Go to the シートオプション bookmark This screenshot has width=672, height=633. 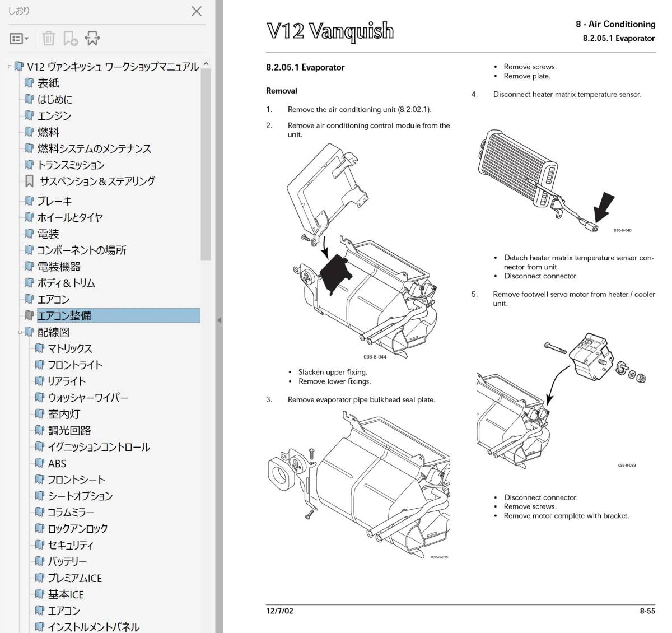(x=80, y=496)
